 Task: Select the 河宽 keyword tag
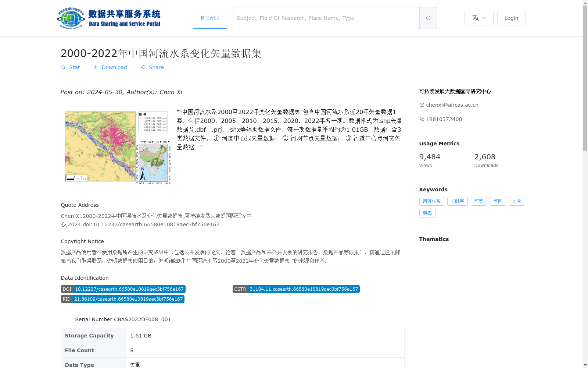pyautogui.click(x=478, y=201)
